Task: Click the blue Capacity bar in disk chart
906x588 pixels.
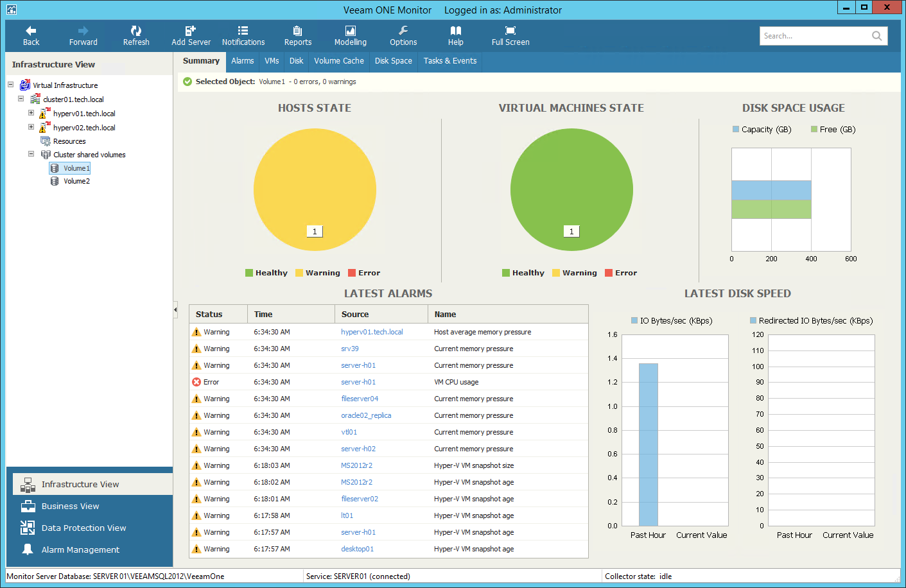Action: [x=771, y=190]
